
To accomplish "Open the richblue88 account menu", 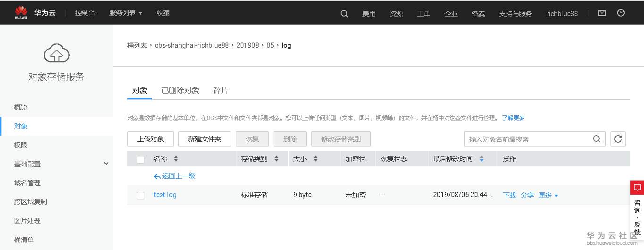I will click(x=562, y=14).
